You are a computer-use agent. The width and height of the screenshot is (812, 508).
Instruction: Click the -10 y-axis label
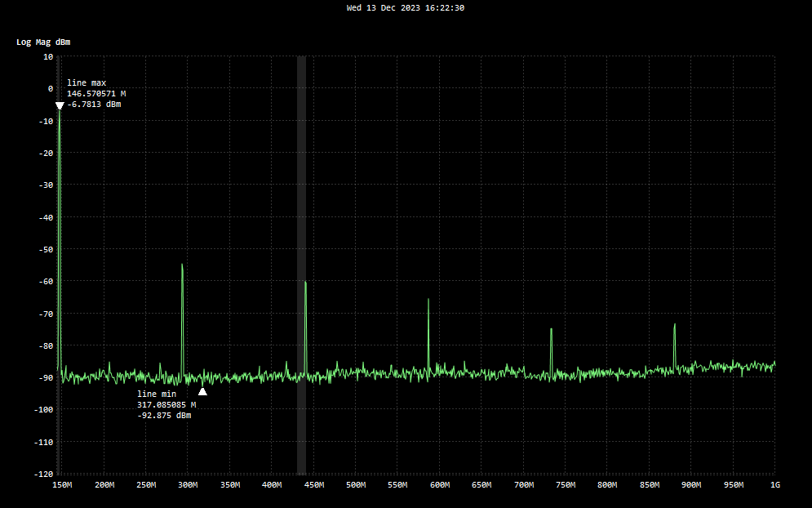click(46, 121)
